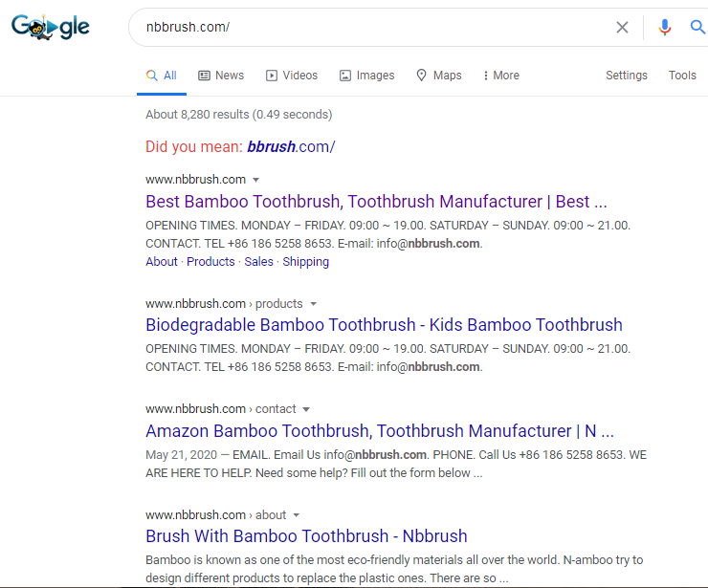Image resolution: width=708 pixels, height=588 pixels.
Task: Switch to the Maps tab
Action: point(439,76)
